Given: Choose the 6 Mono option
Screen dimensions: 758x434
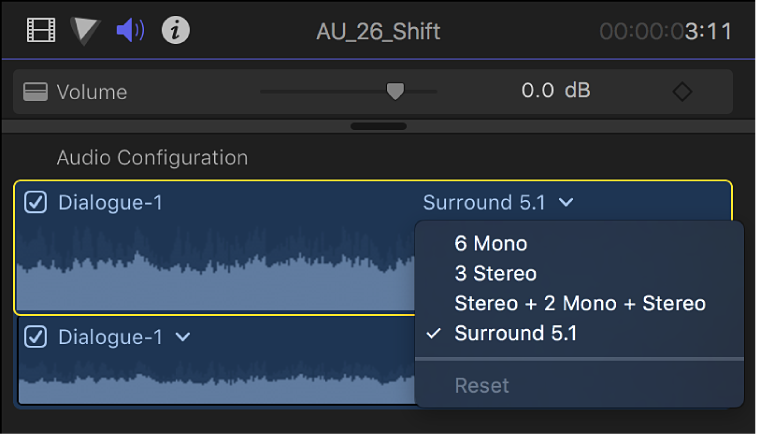Looking at the screenshot, I should [x=490, y=243].
